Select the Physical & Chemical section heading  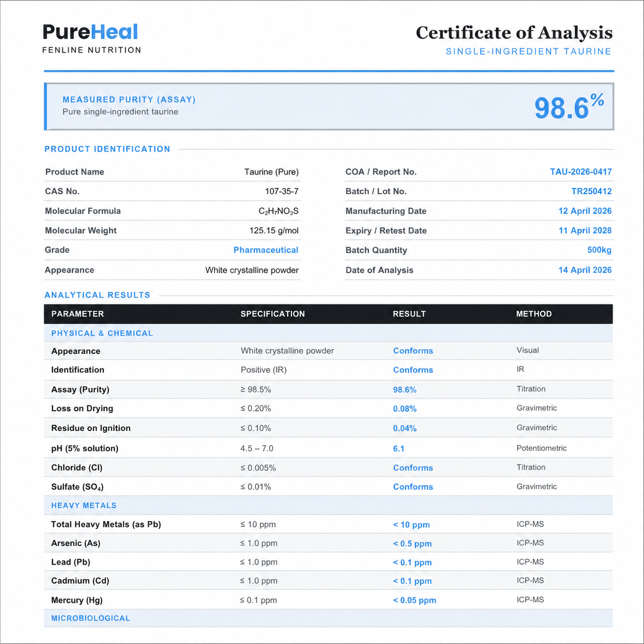click(102, 333)
